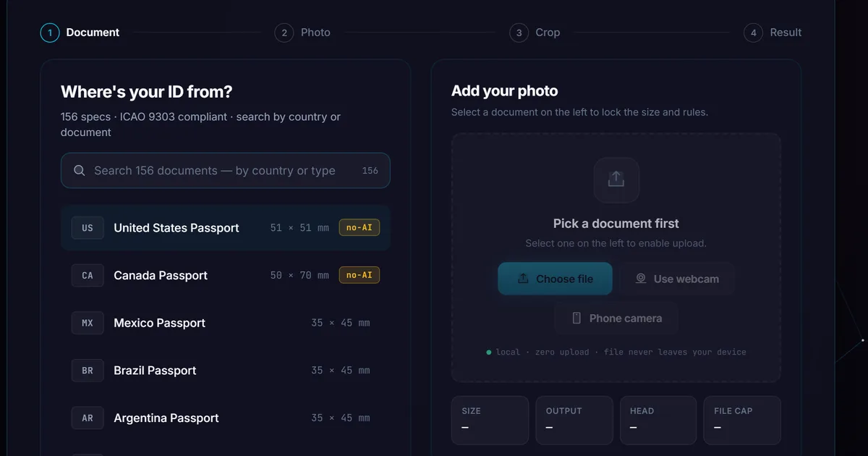Click the 35 × 45 mm size for Argentina Passport

[340, 418]
